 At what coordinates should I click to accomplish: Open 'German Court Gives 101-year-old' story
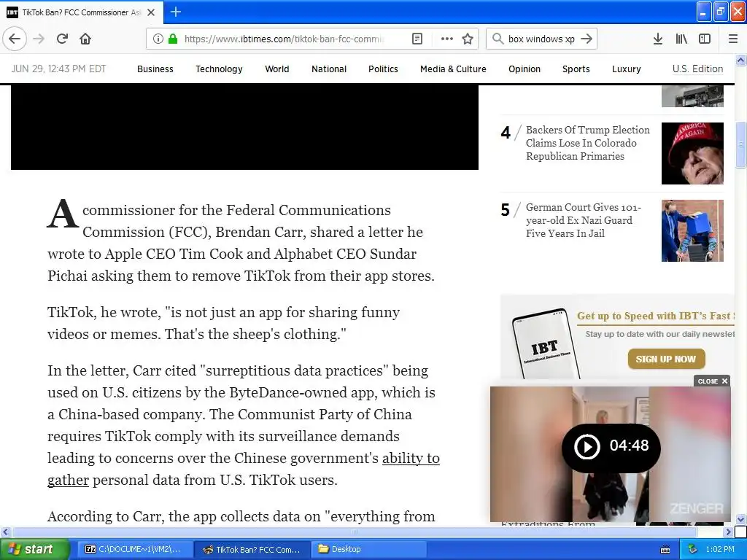(583, 220)
